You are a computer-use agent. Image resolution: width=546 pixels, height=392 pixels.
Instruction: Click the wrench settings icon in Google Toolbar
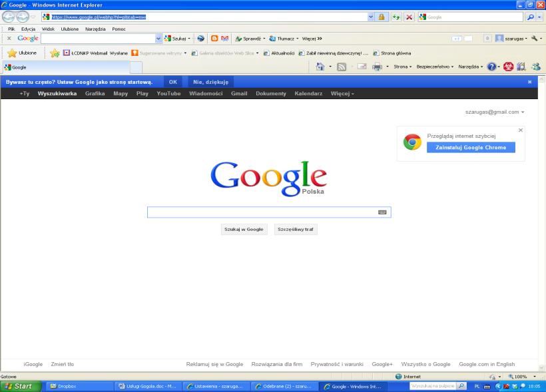coord(534,39)
